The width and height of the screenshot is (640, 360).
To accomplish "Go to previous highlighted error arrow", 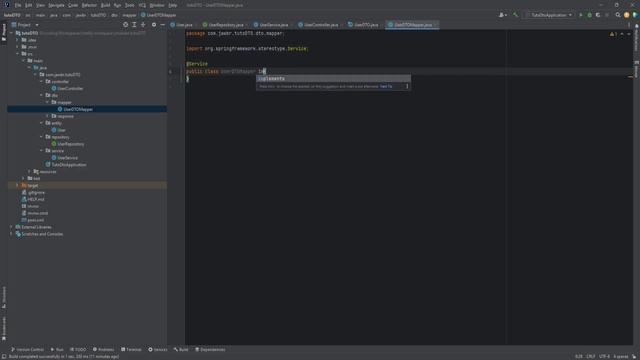I will tap(622, 34).
